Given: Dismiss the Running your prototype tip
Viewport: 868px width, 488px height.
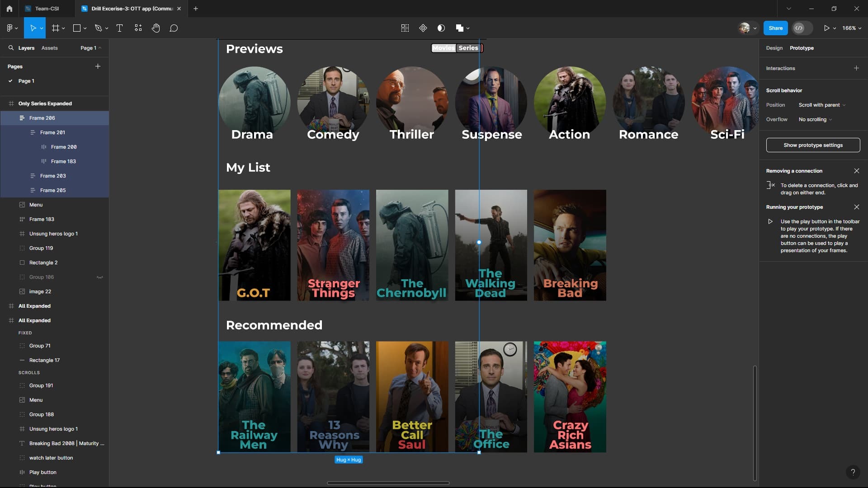Looking at the screenshot, I should [x=856, y=207].
